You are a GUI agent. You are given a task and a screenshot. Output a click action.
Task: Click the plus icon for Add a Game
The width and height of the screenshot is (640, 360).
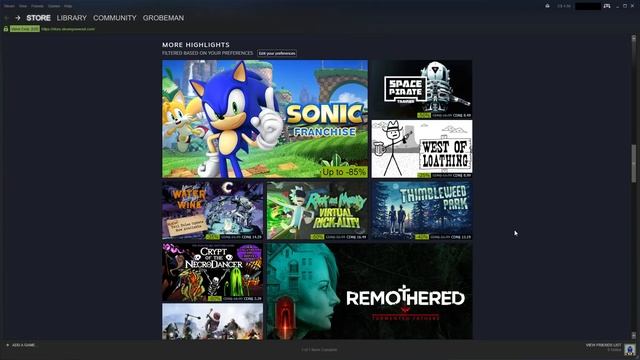pyautogui.click(x=7, y=345)
